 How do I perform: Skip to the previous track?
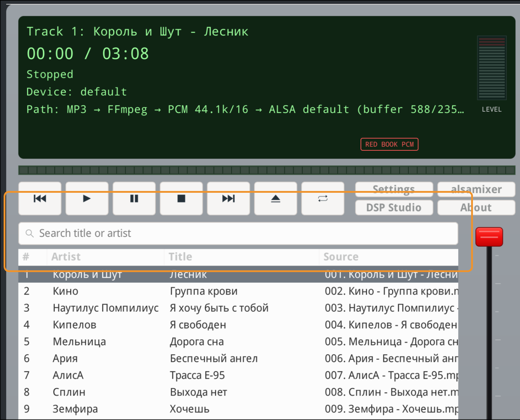[x=40, y=199]
